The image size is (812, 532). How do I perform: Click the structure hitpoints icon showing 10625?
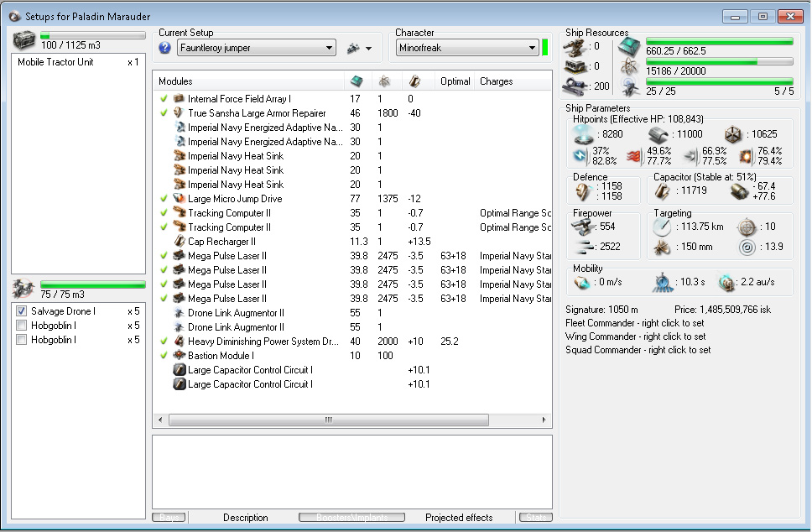(733, 135)
